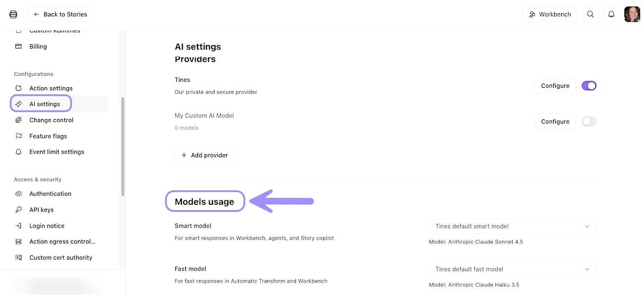Go to Custom cert authority
Image resolution: width=644 pixels, height=296 pixels.
pos(60,257)
